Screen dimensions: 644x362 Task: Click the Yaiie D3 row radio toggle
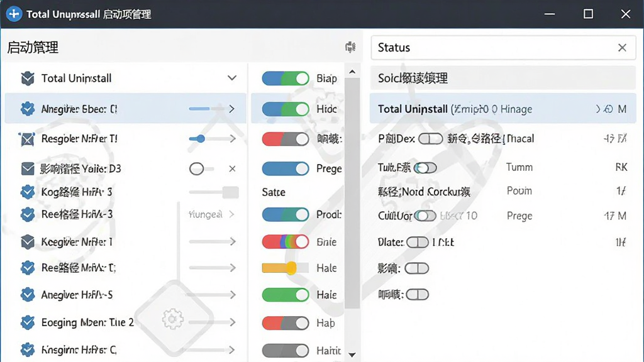(197, 168)
